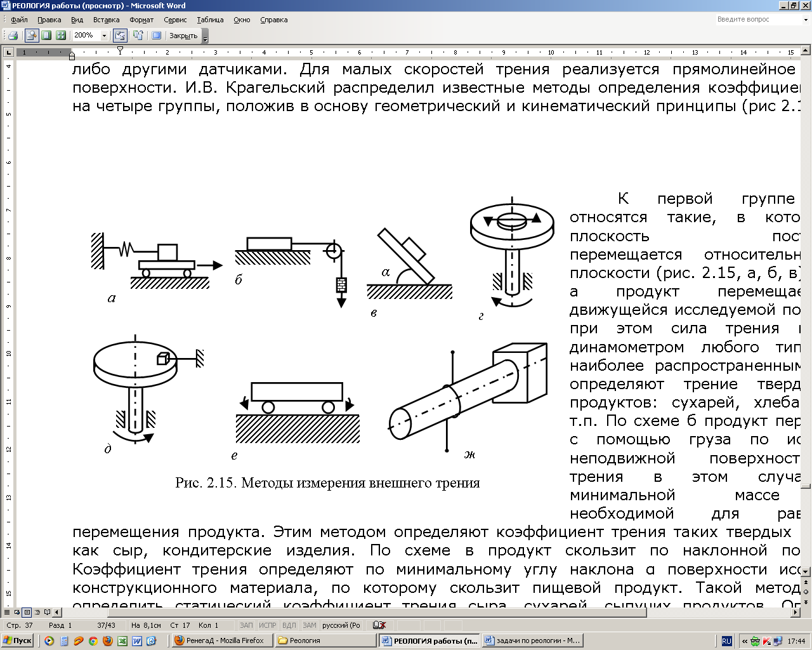Expand hidden system tray icons chevron
Image resolution: width=812 pixels, height=650 pixels.
click(745, 641)
